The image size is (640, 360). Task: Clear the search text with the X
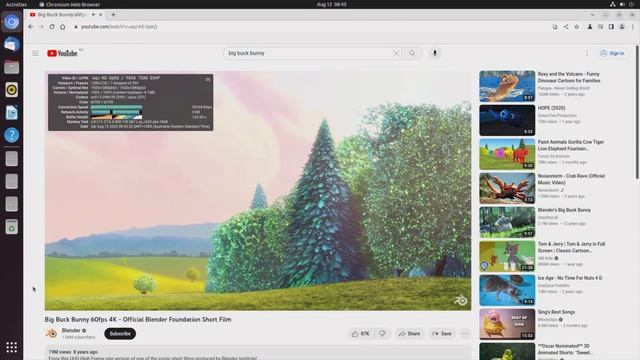click(x=396, y=53)
